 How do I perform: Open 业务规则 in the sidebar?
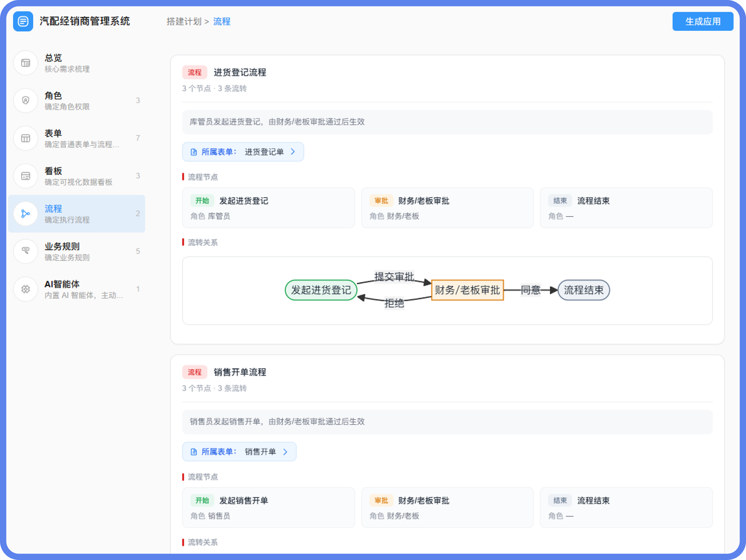pyautogui.click(x=77, y=251)
